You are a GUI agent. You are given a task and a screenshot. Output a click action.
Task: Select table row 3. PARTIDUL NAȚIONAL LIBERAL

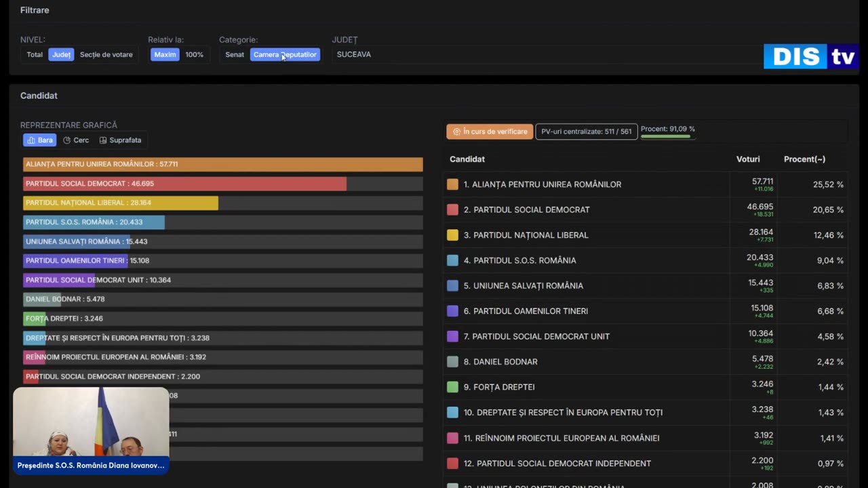pos(646,235)
